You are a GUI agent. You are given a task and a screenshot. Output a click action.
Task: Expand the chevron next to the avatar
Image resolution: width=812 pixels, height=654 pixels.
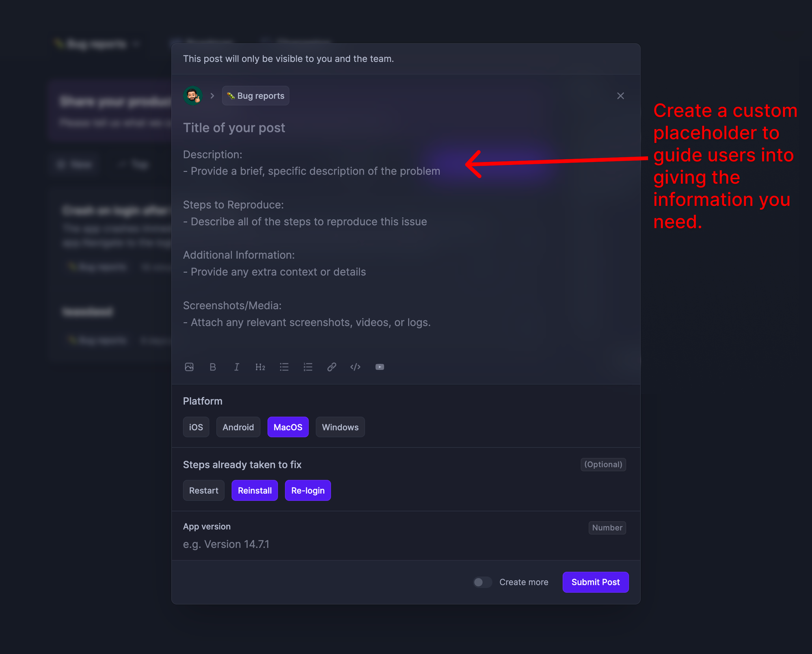click(212, 96)
